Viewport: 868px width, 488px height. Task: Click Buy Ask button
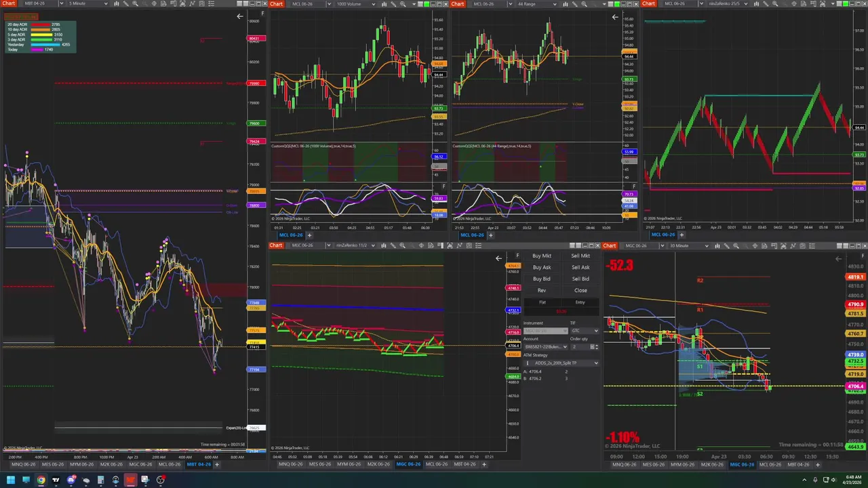coord(542,267)
